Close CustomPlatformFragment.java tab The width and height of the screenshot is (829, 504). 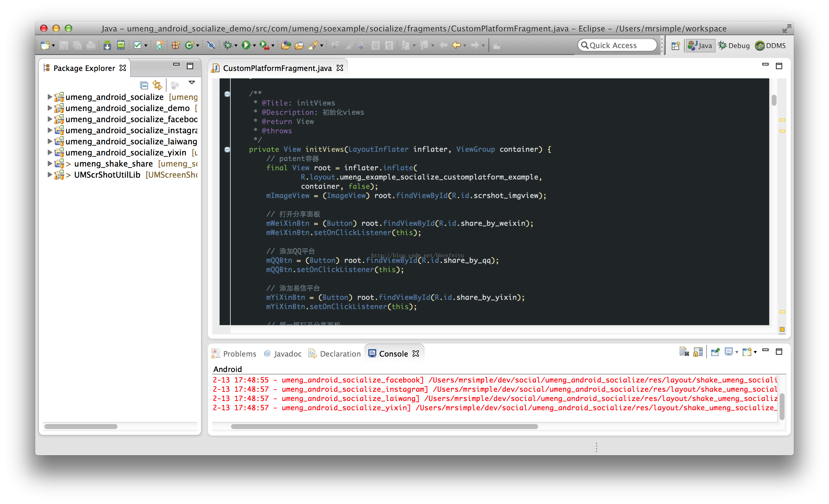340,68
